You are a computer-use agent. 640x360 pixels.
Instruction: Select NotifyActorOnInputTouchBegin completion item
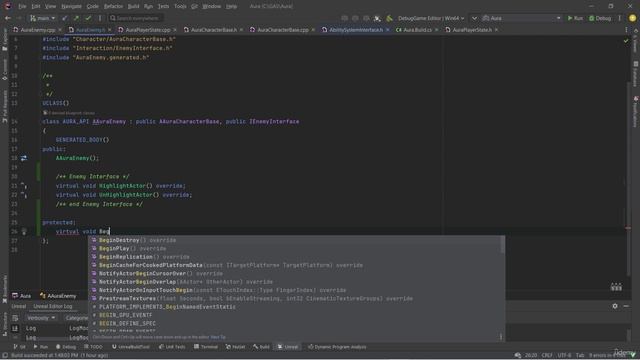295,290
